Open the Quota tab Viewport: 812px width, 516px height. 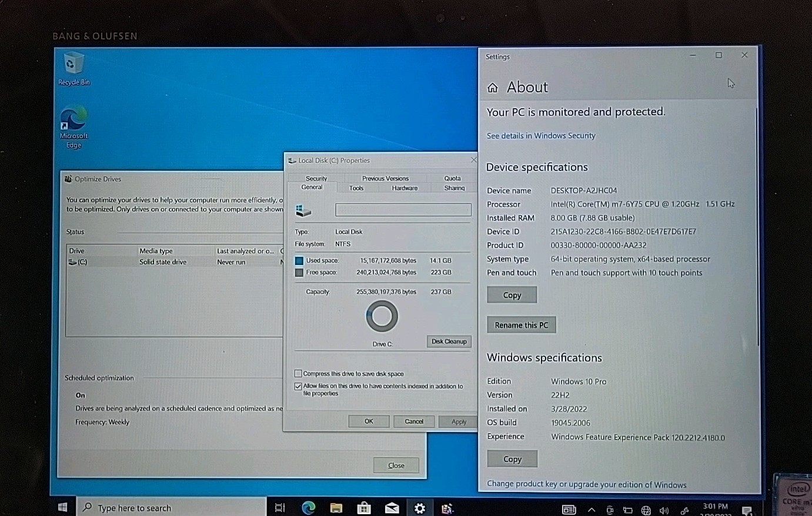(x=452, y=178)
